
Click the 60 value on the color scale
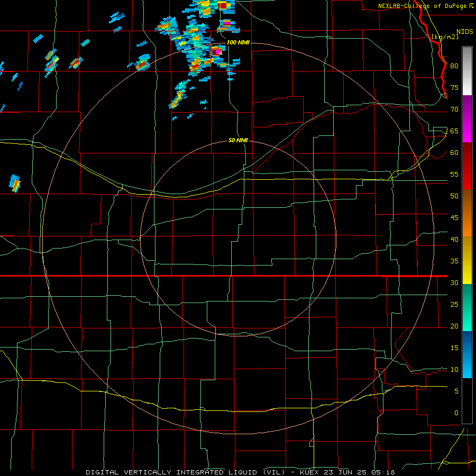pyautogui.click(x=454, y=152)
